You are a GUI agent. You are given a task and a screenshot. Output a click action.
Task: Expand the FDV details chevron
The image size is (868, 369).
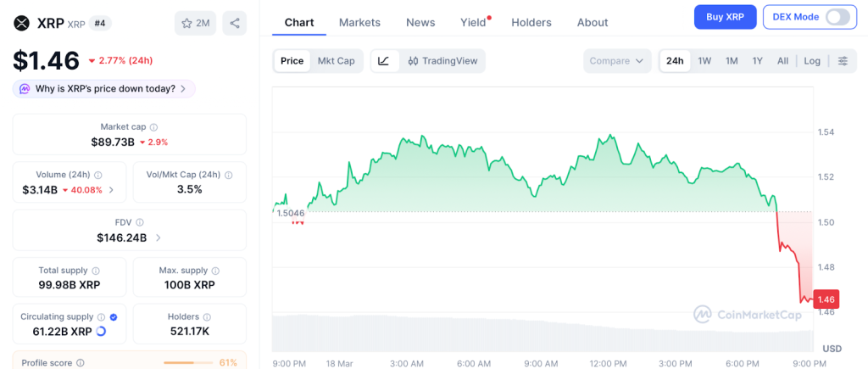tap(159, 238)
